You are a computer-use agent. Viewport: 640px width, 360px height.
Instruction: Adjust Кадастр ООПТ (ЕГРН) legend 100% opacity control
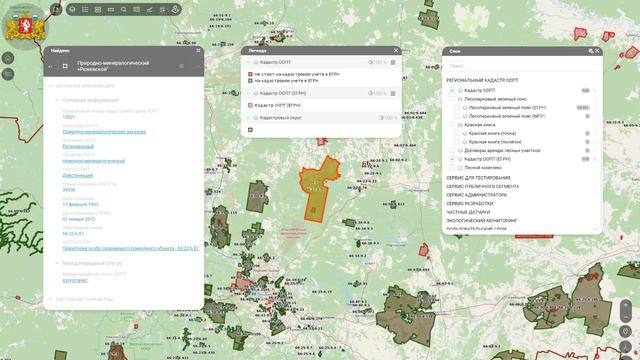[377, 93]
